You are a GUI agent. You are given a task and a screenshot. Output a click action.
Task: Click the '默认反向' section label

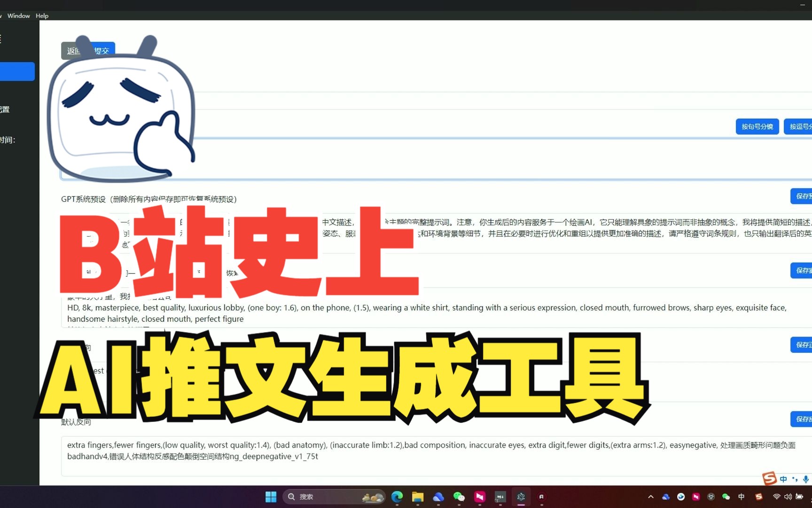(76, 422)
